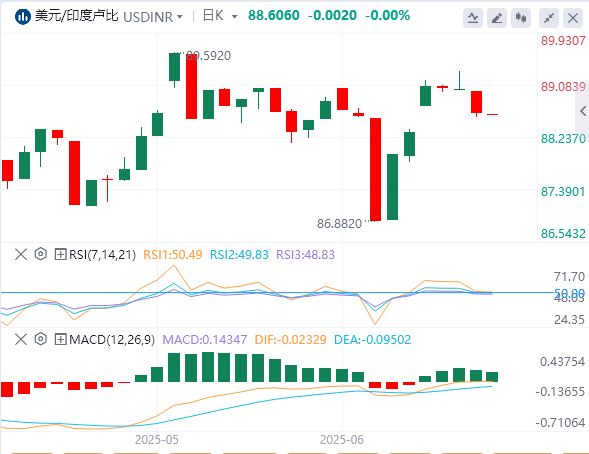Click the blue app logo icon
589x454 pixels.
click(23, 17)
